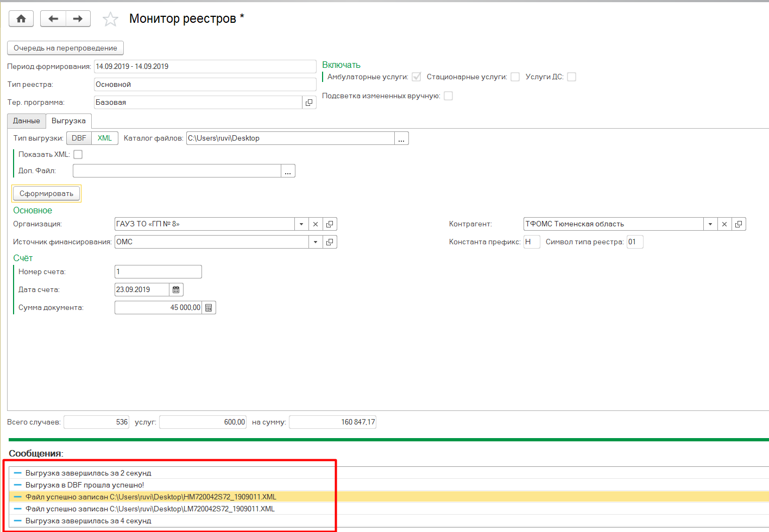Screen dimensions: 769x532
Task: Check the Показать XML option
Action: 78,155
